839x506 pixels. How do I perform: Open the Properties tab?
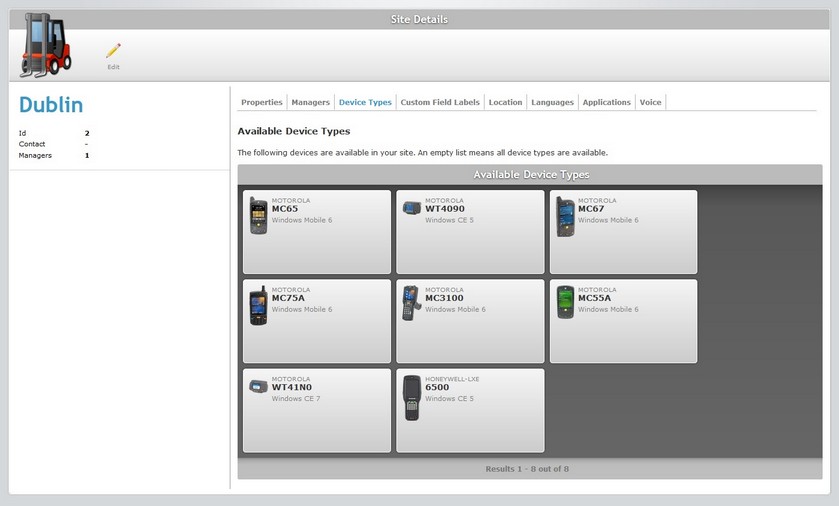click(x=262, y=102)
